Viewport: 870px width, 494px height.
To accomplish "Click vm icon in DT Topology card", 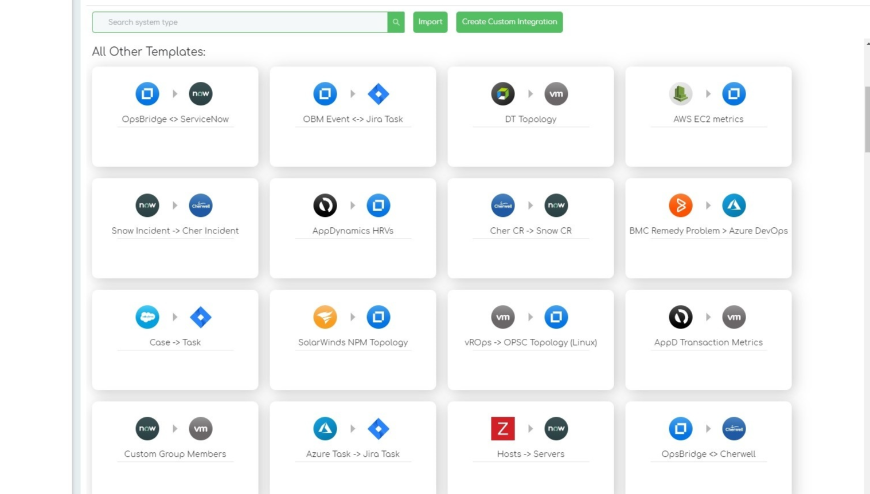I will (x=556, y=94).
